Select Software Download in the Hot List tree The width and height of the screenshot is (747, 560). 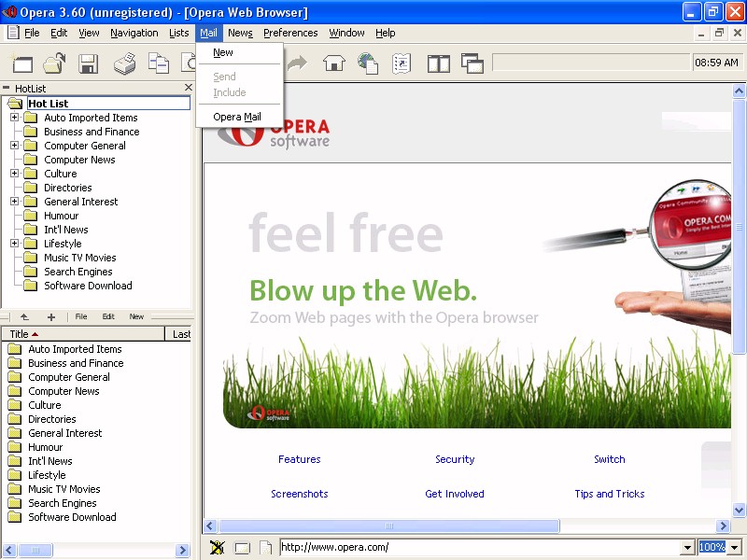(88, 286)
